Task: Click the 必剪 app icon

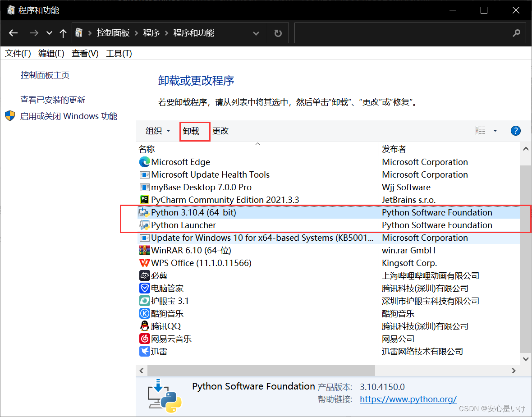Action: click(x=145, y=275)
